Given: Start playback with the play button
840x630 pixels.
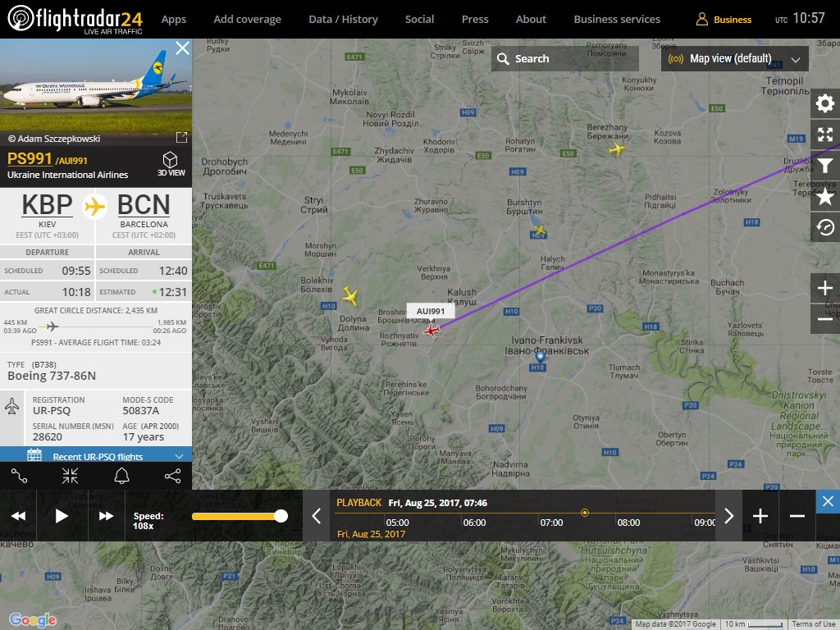Looking at the screenshot, I should 62,516.
